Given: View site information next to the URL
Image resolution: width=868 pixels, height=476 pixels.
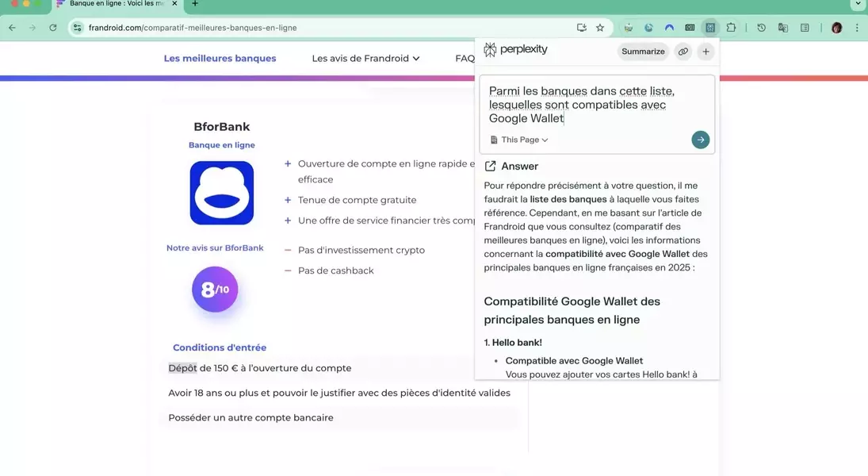Looking at the screenshot, I should click(x=78, y=28).
